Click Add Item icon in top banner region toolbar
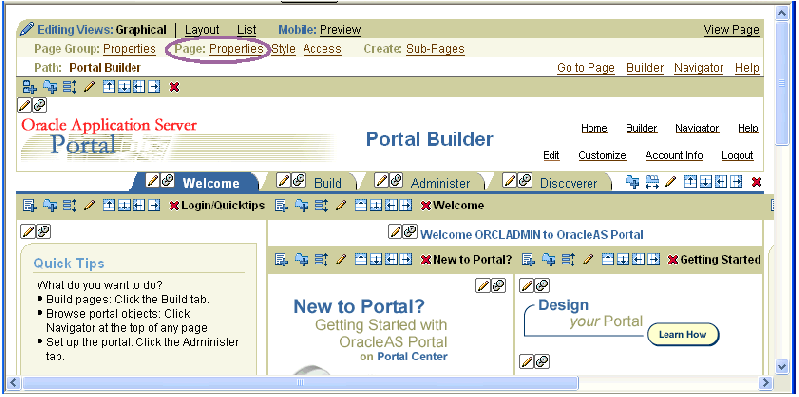This screenshot has width=799, height=397. (x=30, y=87)
